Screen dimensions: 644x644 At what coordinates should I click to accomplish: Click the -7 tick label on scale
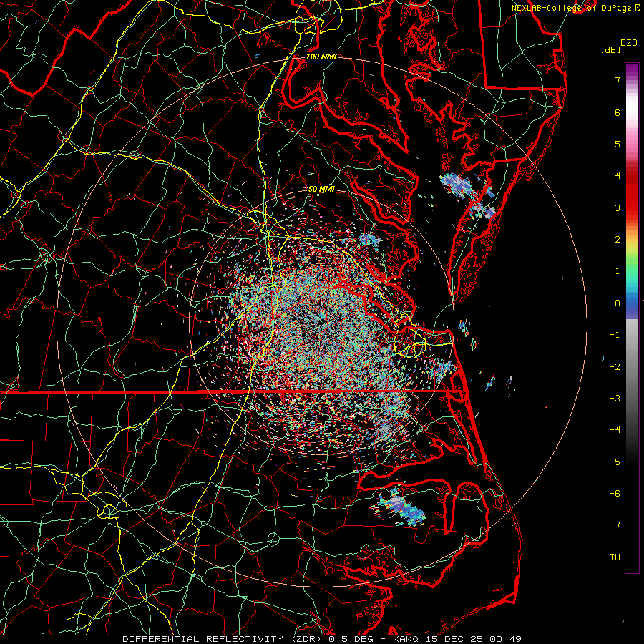click(x=615, y=525)
